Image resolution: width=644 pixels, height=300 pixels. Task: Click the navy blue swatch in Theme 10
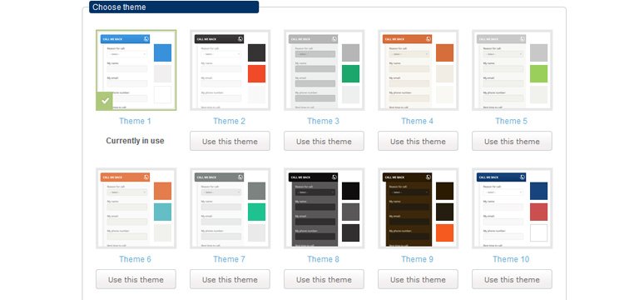[x=539, y=191]
